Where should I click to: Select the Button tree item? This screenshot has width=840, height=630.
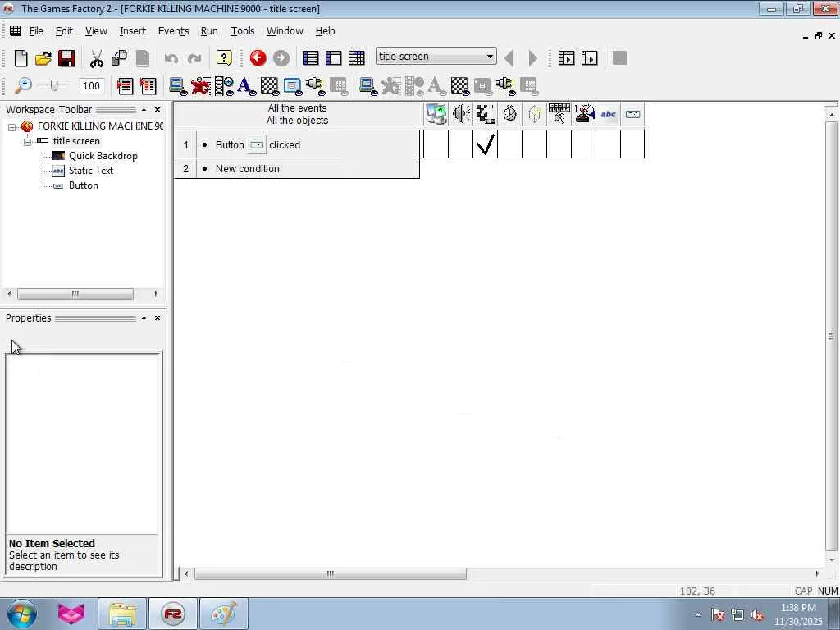pos(84,185)
